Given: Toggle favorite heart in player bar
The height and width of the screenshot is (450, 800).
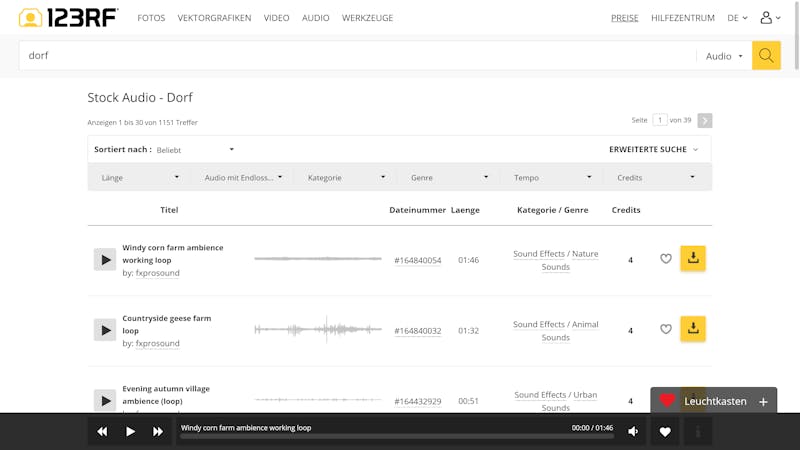Looking at the screenshot, I should point(665,432).
